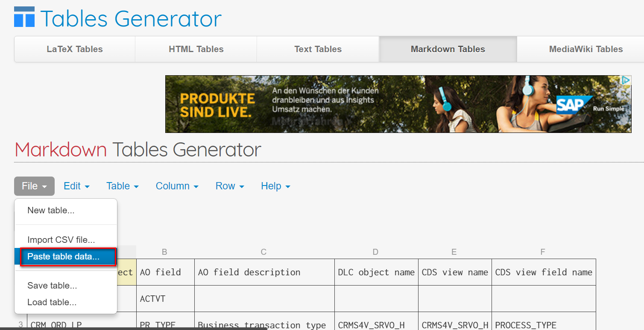Click the 'Business transaction type' cell
Image resolution: width=644 pixels, height=330 pixels.
tap(264, 321)
